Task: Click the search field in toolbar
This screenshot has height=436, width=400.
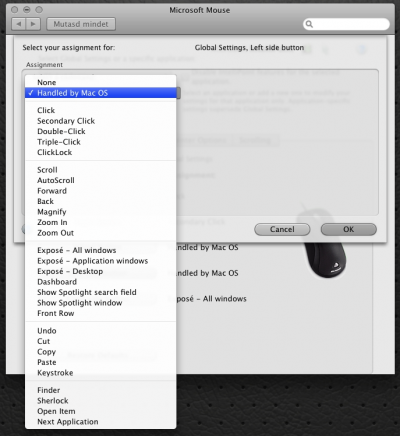Action: click(346, 24)
